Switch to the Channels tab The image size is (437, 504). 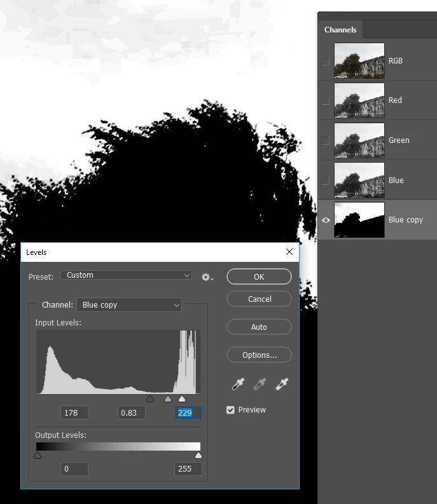[x=340, y=30]
